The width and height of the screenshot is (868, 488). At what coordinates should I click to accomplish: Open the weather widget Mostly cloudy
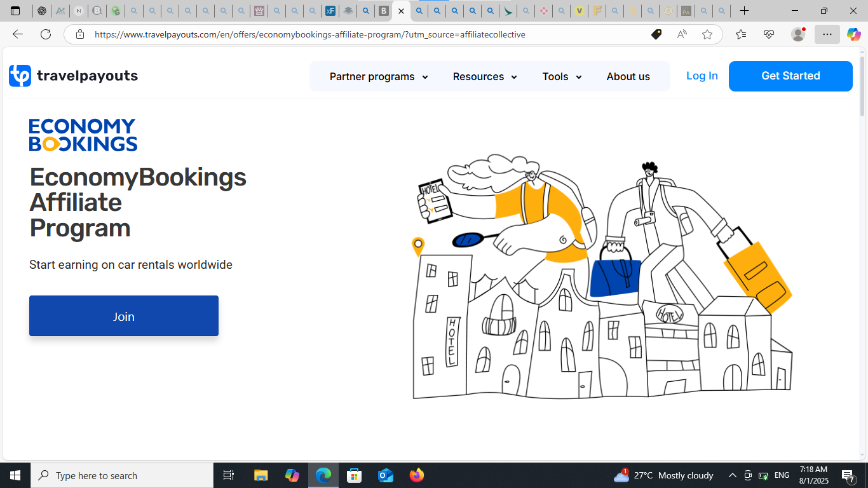pyautogui.click(x=663, y=475)
